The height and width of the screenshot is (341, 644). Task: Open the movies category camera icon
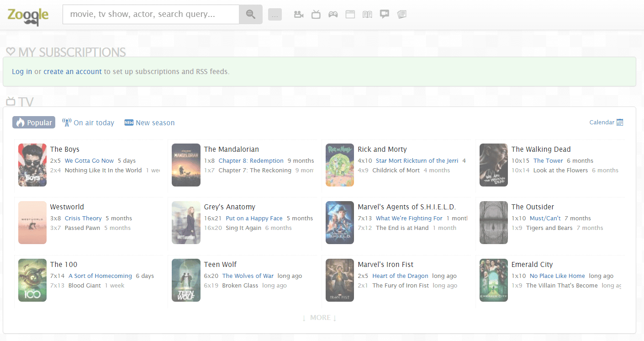(299, 15)
